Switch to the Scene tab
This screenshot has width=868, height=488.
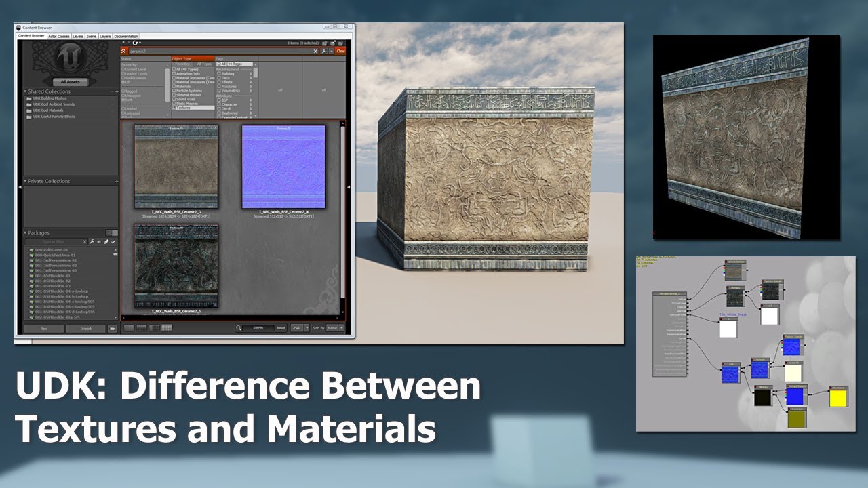coord(92,36)
